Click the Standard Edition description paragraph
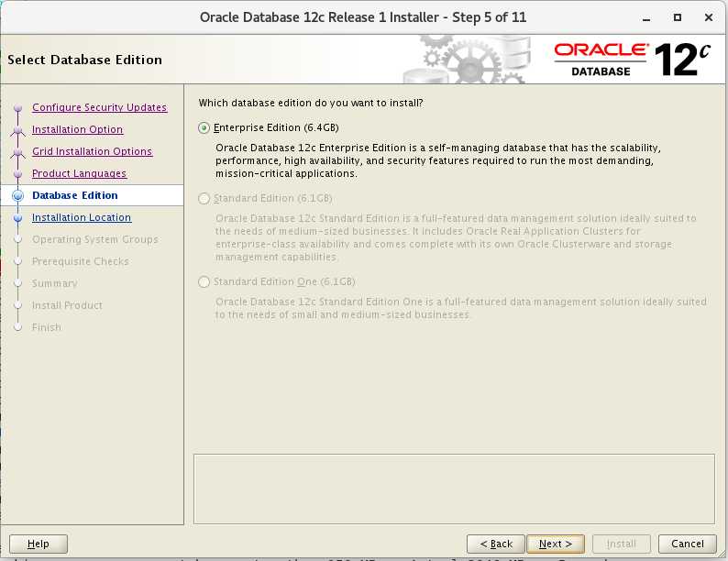 coord(456,237)
